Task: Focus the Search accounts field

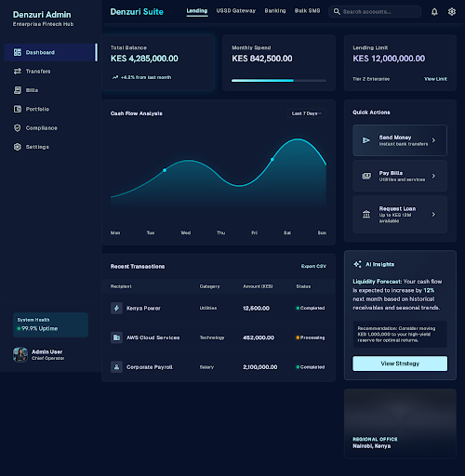Action: click(375, 12)
